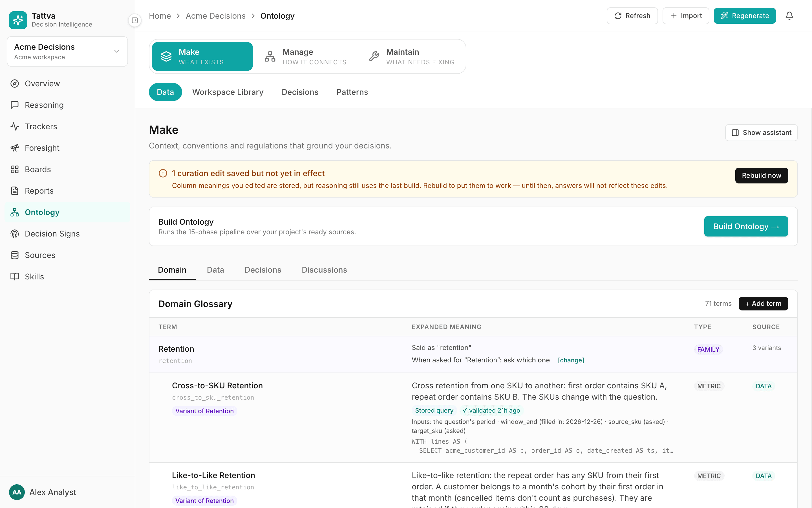Click the EXPANDED MEANING column header
Image resolution: width=812 pixels, height=508 pixels.
tap(446, 327)
